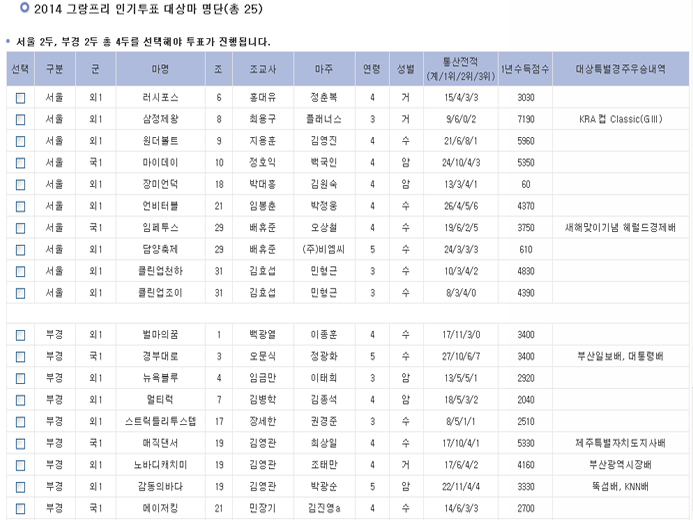Check the 장미언덕 selection box
693x520 pixels.
coord(20,185)
